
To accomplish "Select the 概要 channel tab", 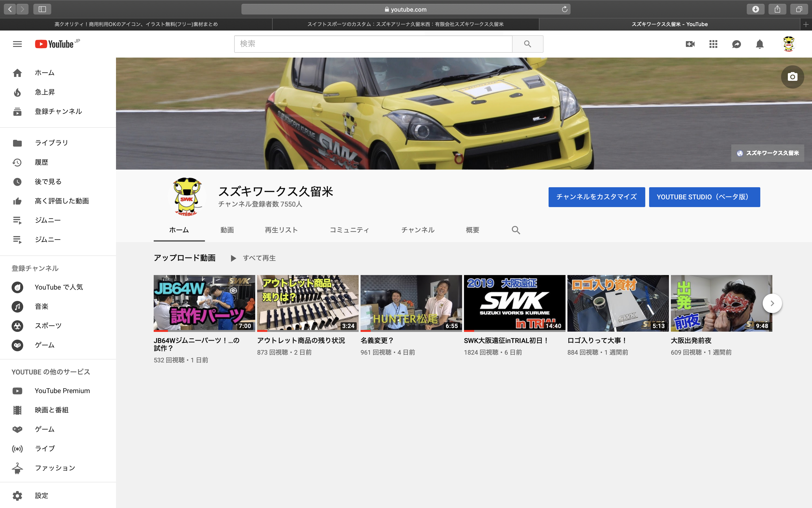I will pos(472,230).
